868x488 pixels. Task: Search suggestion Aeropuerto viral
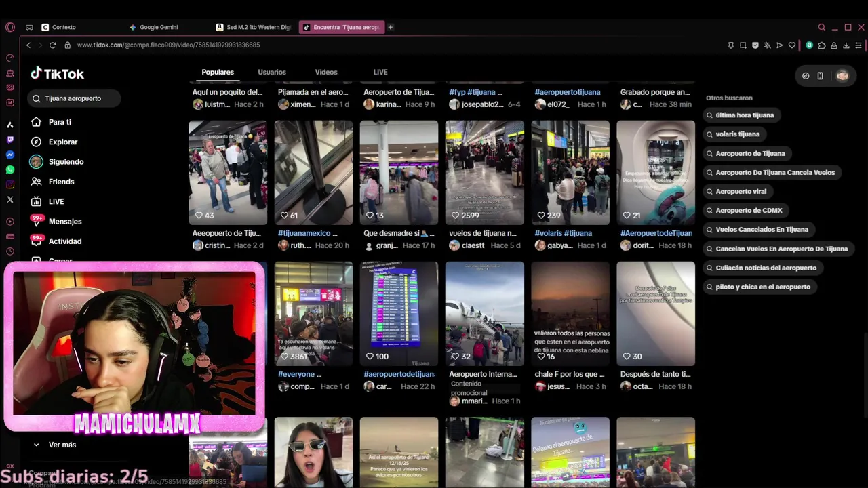tap(736, 191)
